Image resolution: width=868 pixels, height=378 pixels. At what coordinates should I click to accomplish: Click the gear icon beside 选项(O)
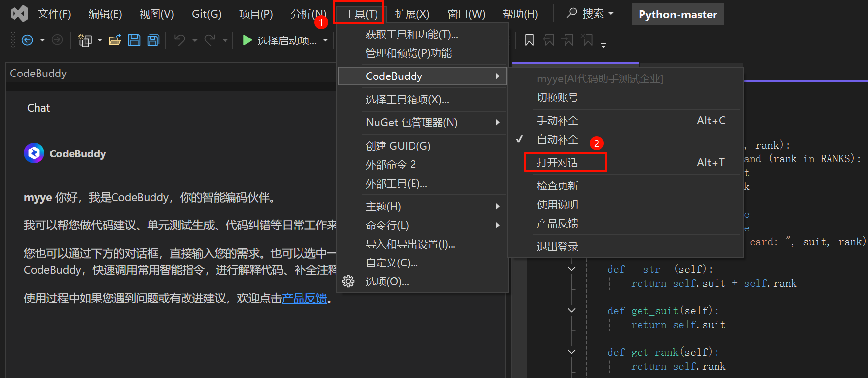pyautogui.click(x=348, y=281)
